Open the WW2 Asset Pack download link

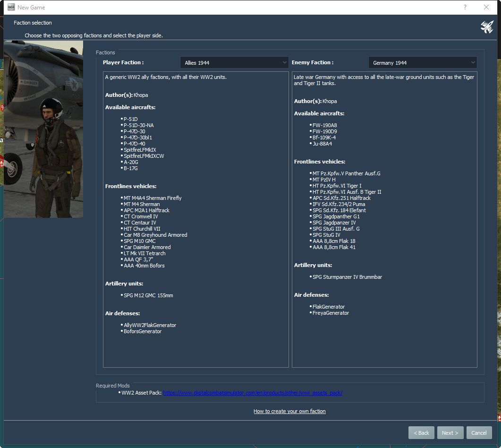[252, 393]
